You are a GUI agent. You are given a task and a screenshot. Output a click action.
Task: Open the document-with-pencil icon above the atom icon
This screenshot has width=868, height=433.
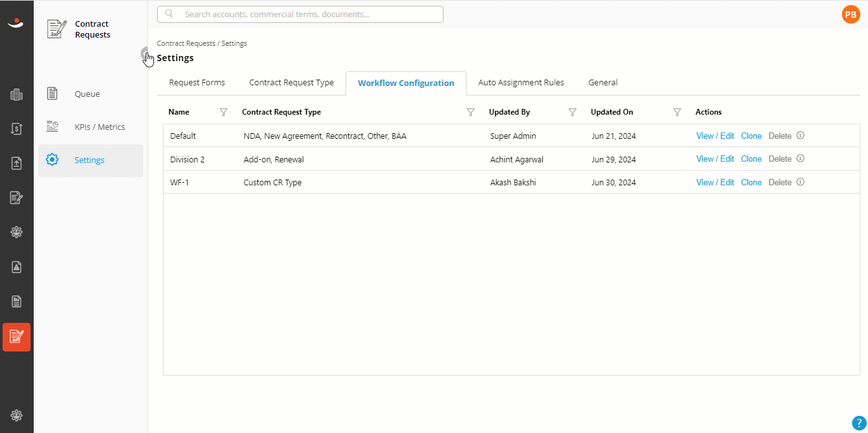(x=17, y=197)
